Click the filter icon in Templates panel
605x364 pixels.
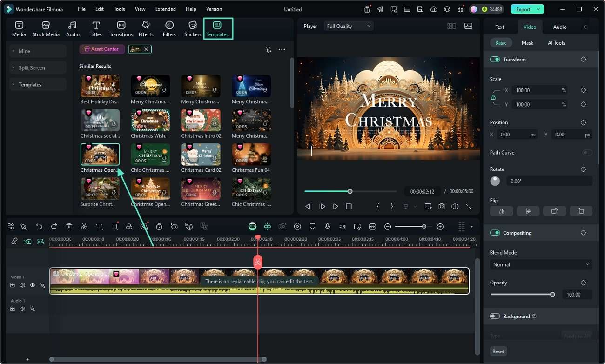tap(269, 49)
